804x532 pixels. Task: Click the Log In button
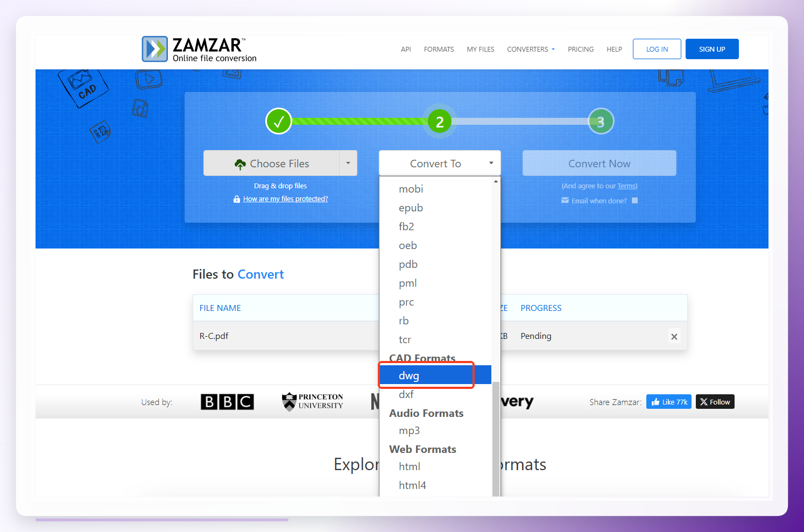657,49
